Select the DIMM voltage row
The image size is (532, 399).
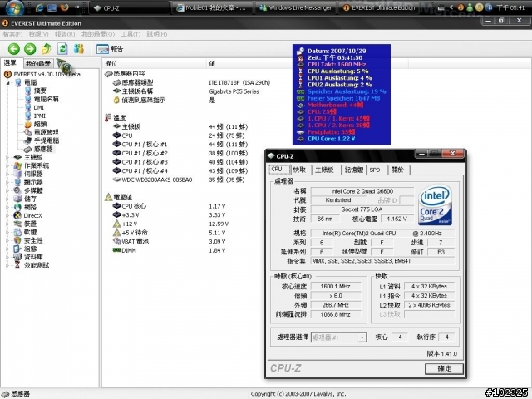[169, 250]
